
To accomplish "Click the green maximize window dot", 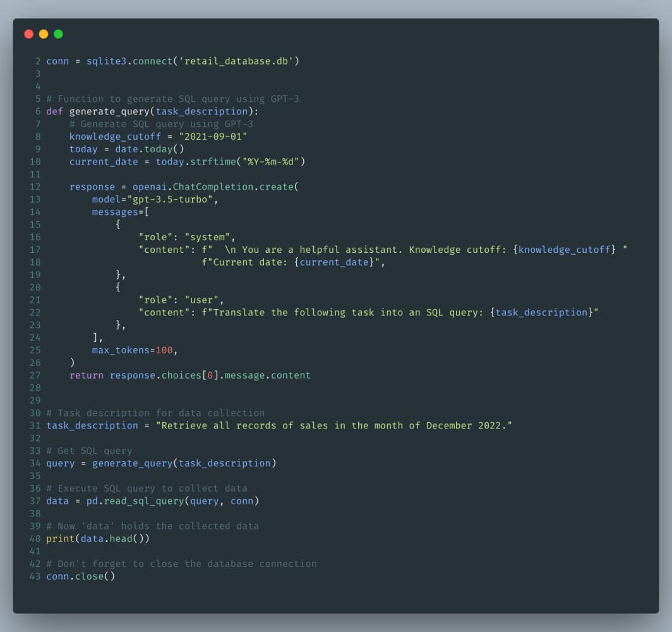I will coord(58,34).
